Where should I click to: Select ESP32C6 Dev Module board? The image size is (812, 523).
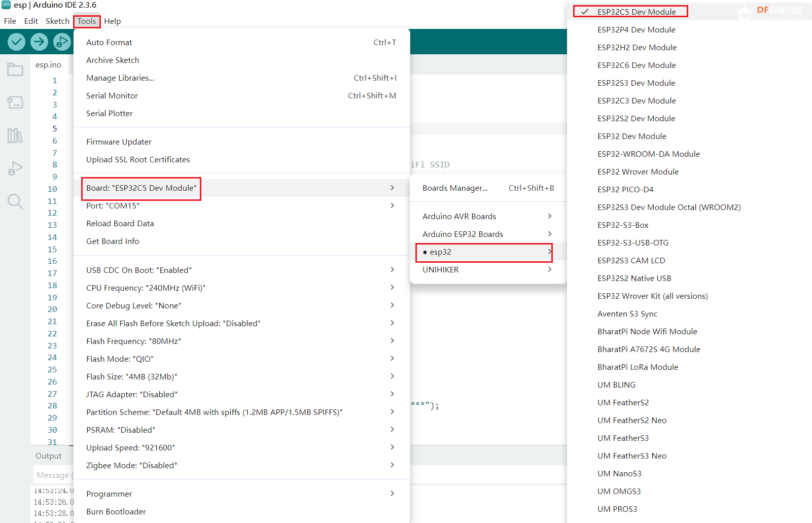tap(689, 65)
